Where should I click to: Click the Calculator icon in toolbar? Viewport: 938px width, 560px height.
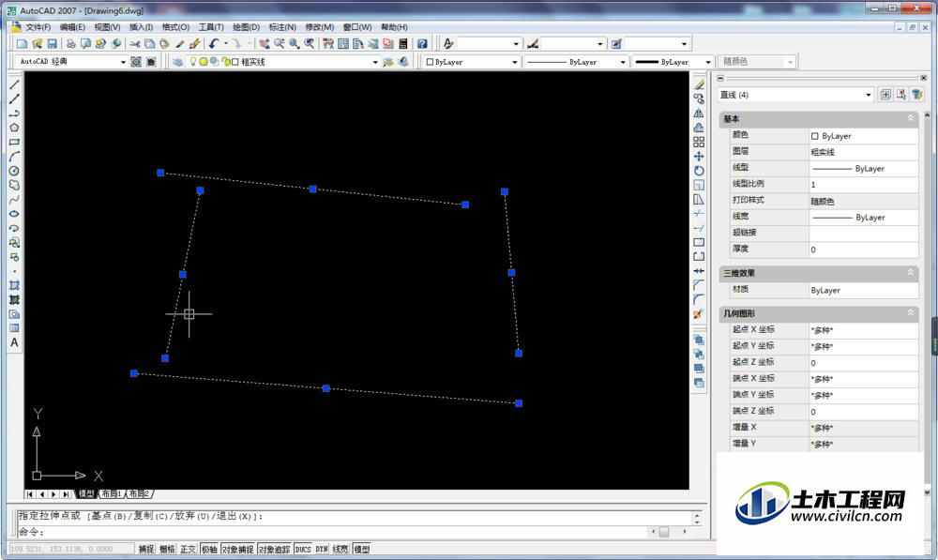pos(403,44)
